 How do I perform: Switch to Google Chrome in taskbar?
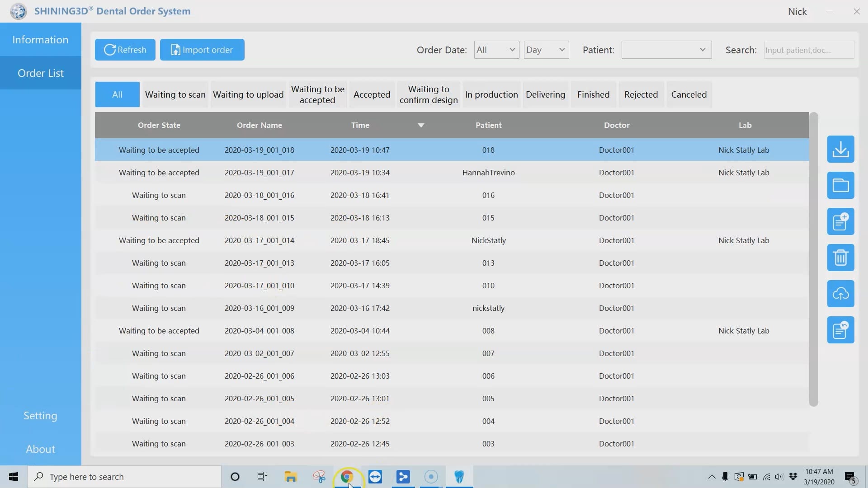click(x=347, y=477)
